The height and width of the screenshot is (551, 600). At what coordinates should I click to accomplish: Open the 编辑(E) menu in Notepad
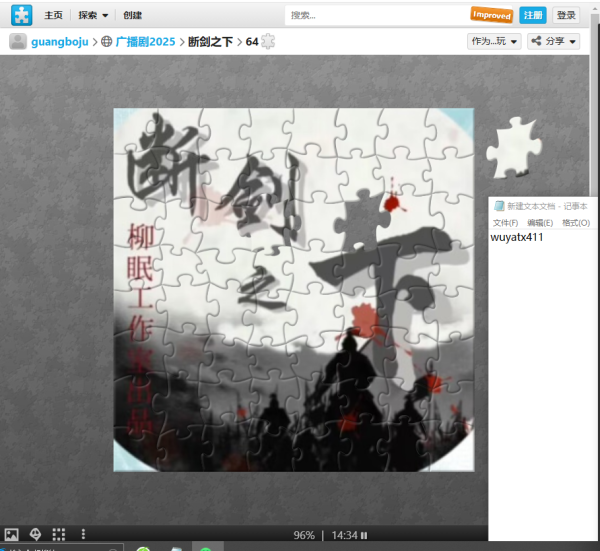[540, 223]
